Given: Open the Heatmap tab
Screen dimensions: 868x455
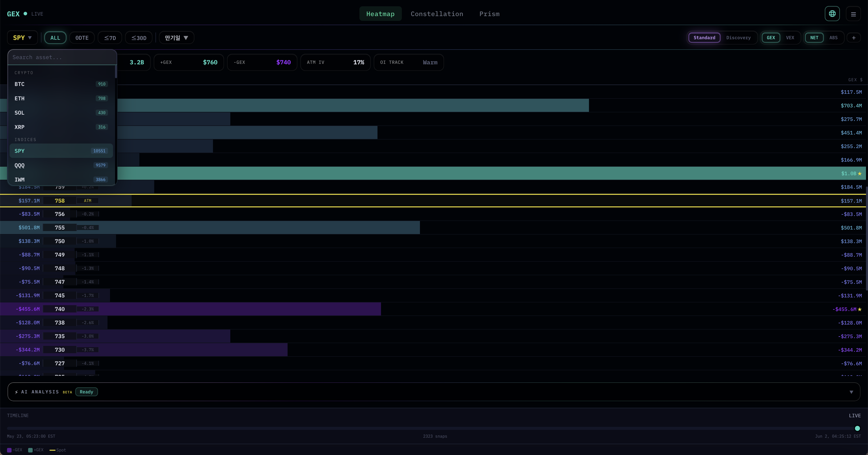Looking at the screenshot, I should click(381, 14).
